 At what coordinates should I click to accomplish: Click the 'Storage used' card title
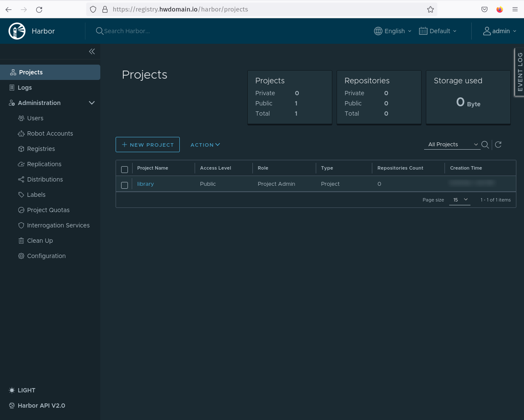tap(458, 81)
